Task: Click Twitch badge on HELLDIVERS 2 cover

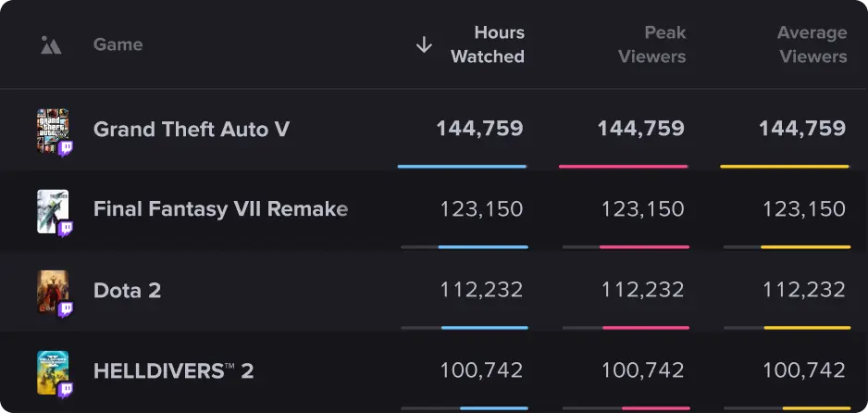Action: [x=66, y=390]
